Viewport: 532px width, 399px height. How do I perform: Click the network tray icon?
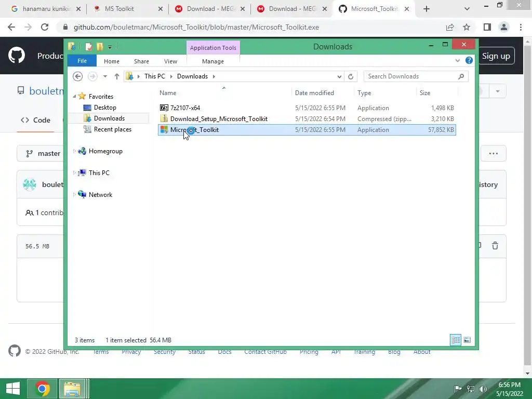click(x=471, y=389)
